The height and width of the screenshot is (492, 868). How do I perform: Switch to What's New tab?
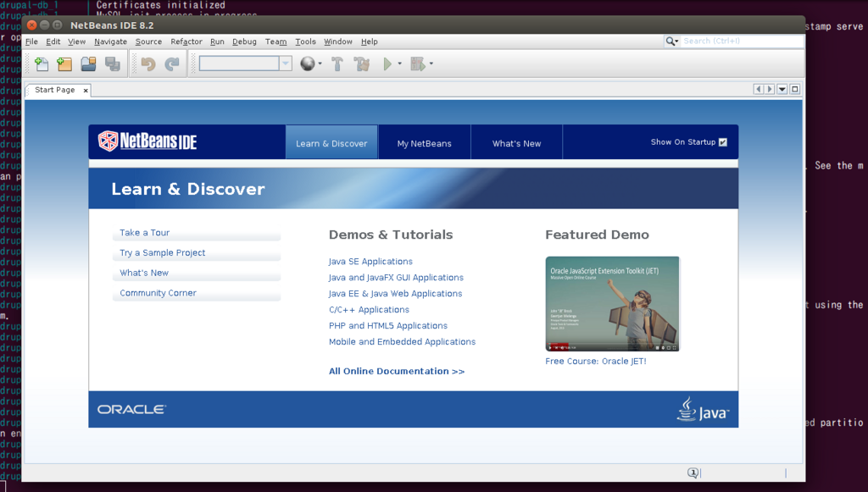click(x=516, y=142)
